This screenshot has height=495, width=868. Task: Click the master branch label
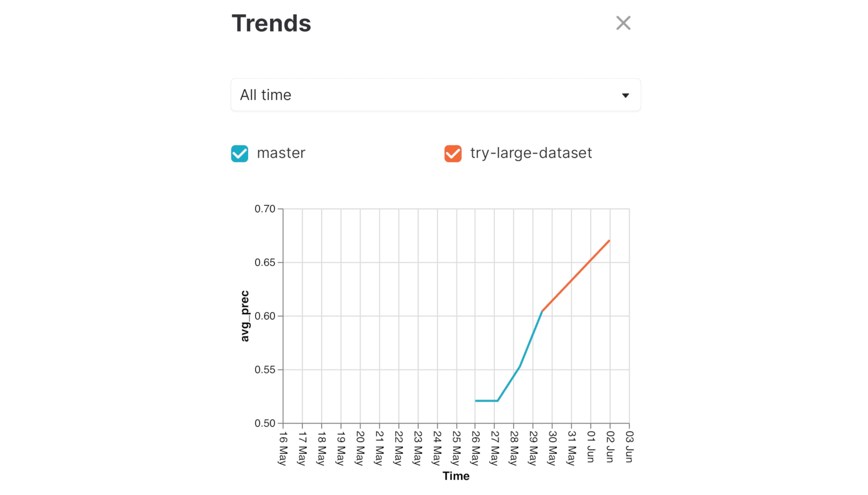[281, 153]
